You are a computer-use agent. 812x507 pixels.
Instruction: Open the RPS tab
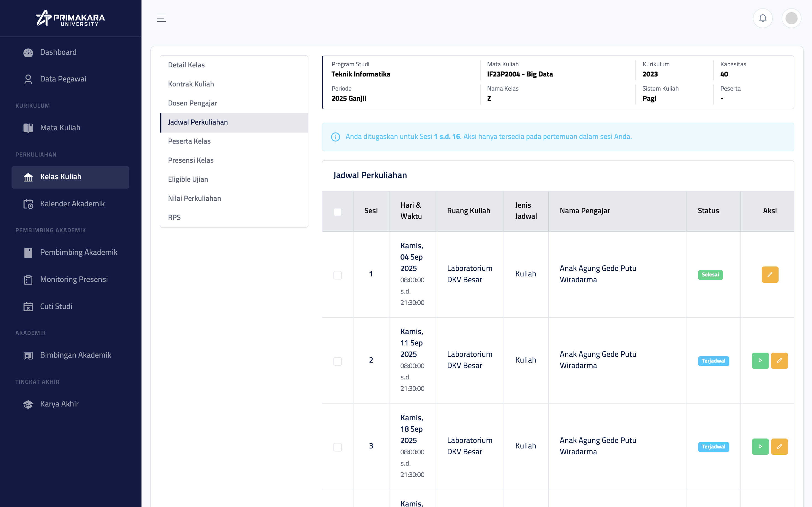234,218
